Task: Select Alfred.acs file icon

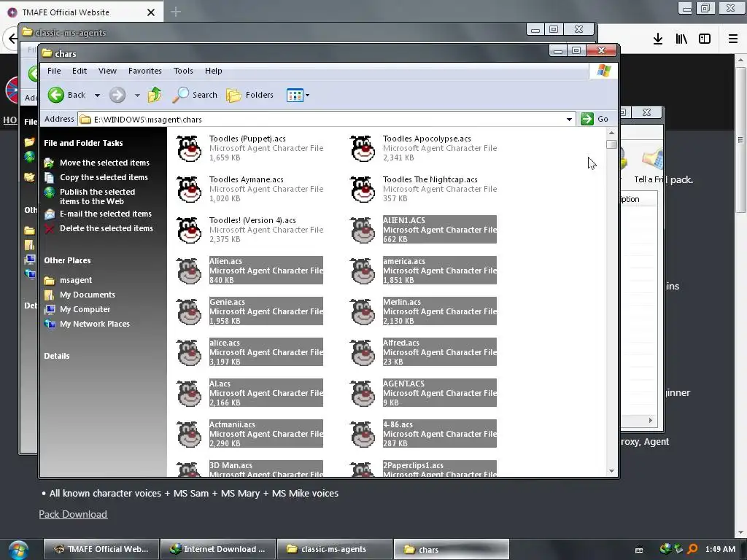Action: tap(363, 353)
